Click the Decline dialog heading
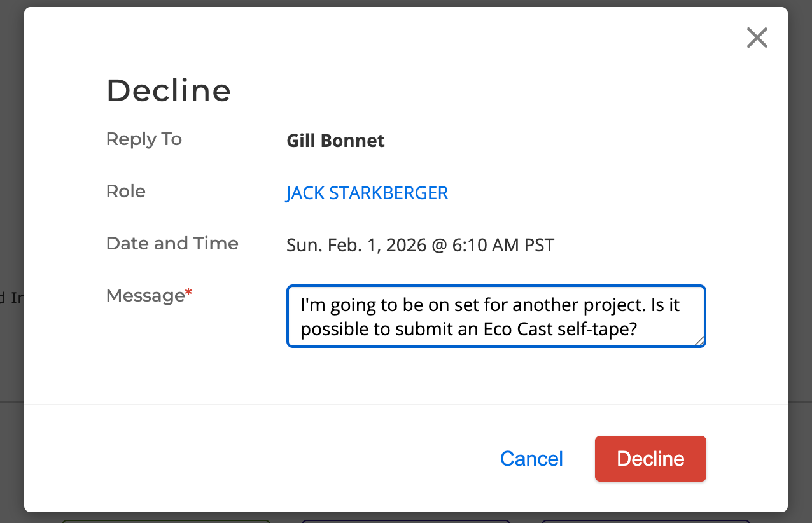This screenshot has width=812, height=523. point(168,90)
